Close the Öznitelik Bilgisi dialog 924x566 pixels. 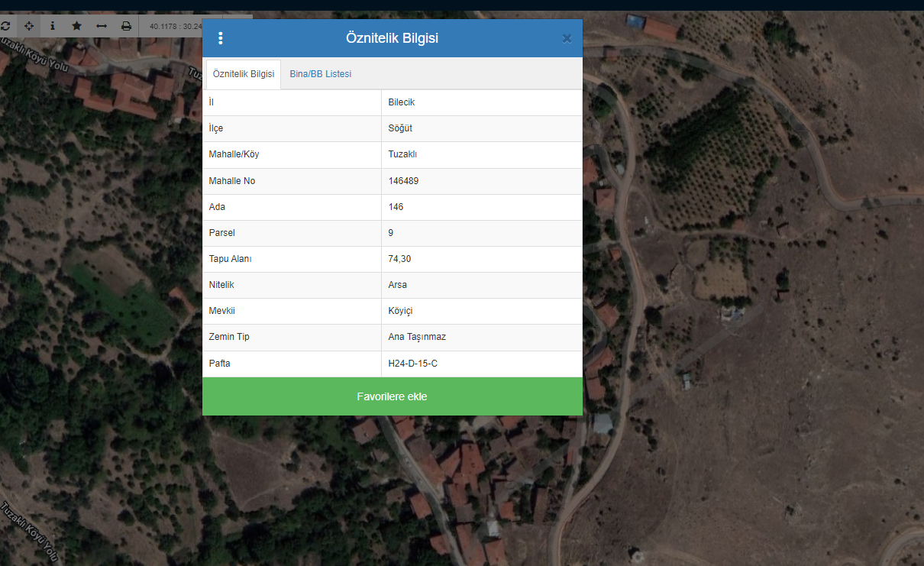[x=567, y=39]
